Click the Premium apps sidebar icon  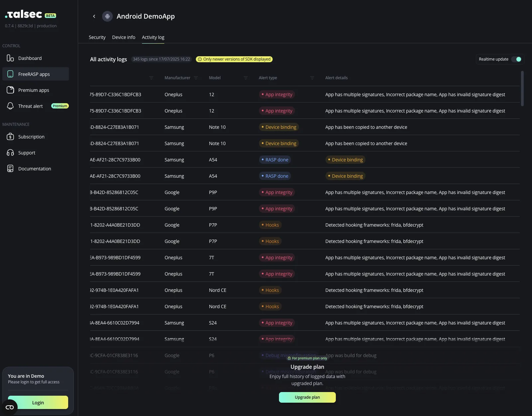[x=10, y=90]
